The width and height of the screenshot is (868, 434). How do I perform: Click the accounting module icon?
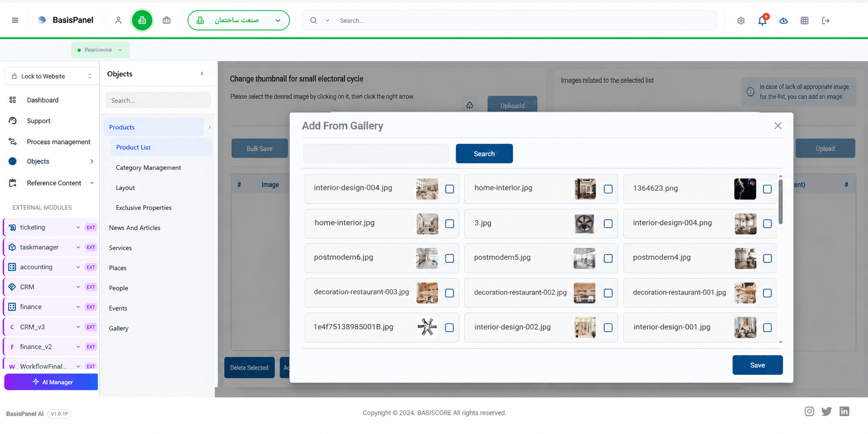point(12,267)
